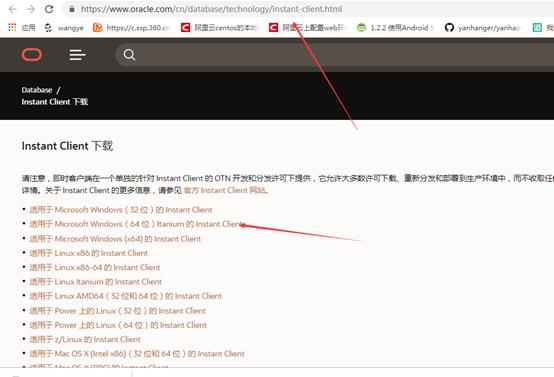Open Power 上的 Linux (64 位) link
This screenshot has height=377, width=554.
coord(118,325)
